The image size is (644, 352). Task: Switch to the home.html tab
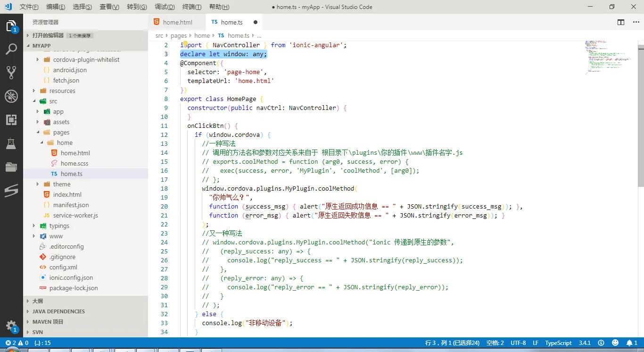click(177, 22)
